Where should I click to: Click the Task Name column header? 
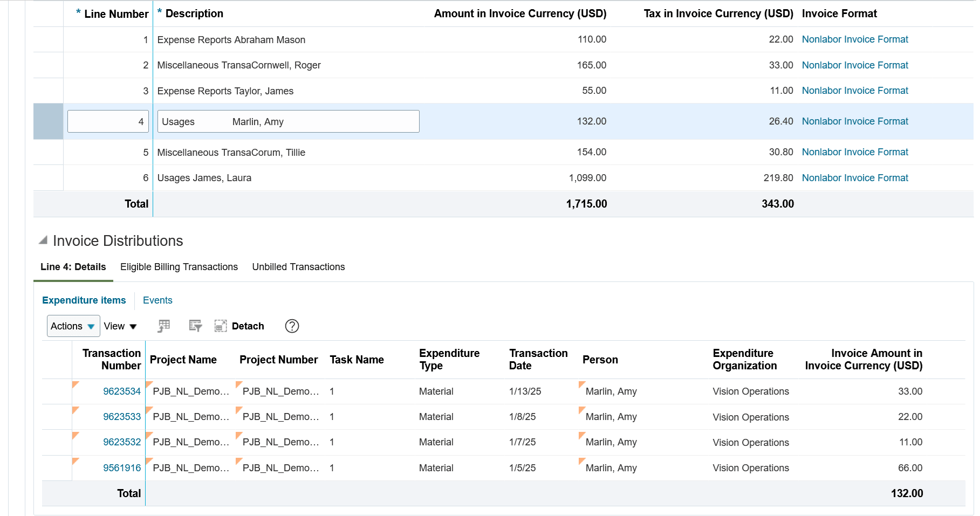tap(357, 360)
